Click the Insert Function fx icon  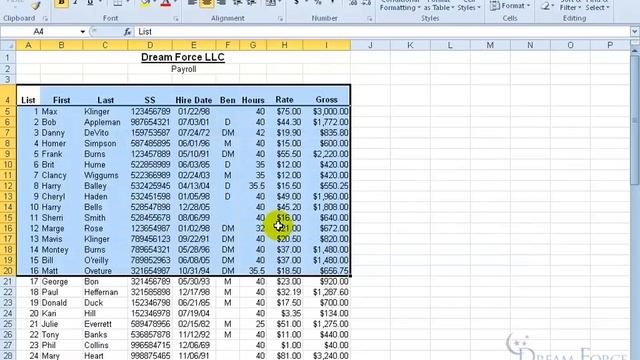coord(127,32)
